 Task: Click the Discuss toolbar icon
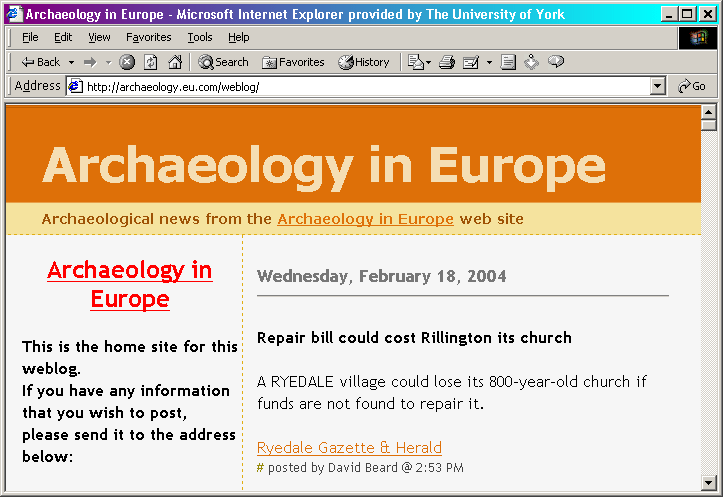point(508,62)
